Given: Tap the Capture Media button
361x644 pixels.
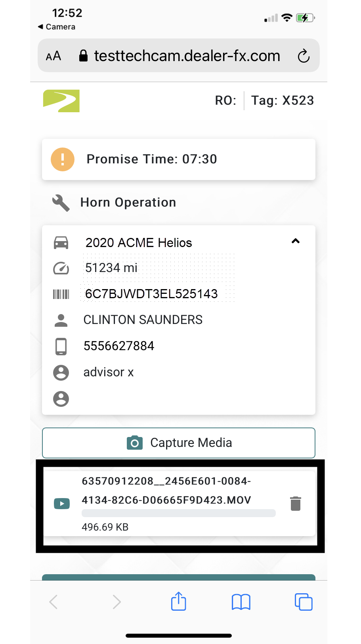Looking at the screenshot, I should [179, 443].
